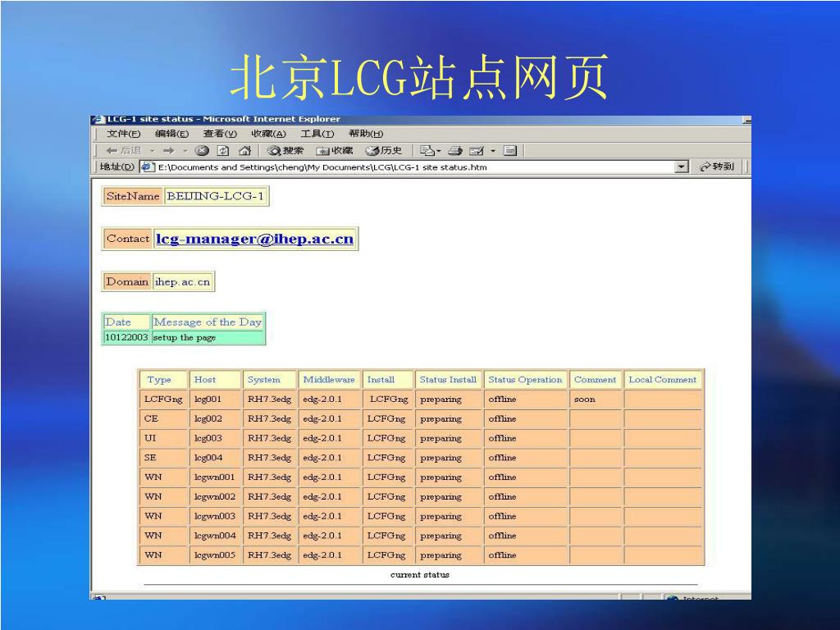This screenshot has width=840, height=630.
Task: Click the Go (转到) button
Action: 717,167
